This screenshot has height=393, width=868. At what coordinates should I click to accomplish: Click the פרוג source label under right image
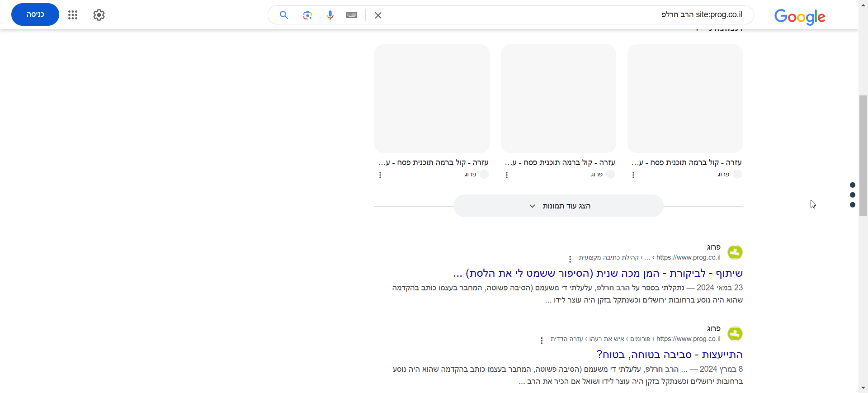[723, 174]
